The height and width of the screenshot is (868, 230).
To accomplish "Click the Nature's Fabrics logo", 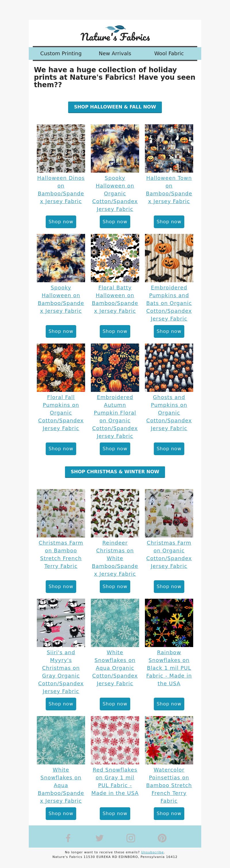I will [x=115, y=33].
